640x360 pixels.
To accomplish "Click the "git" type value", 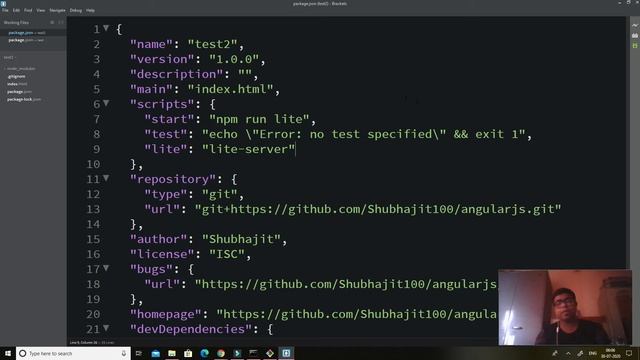I will click(x=220, y=194).
